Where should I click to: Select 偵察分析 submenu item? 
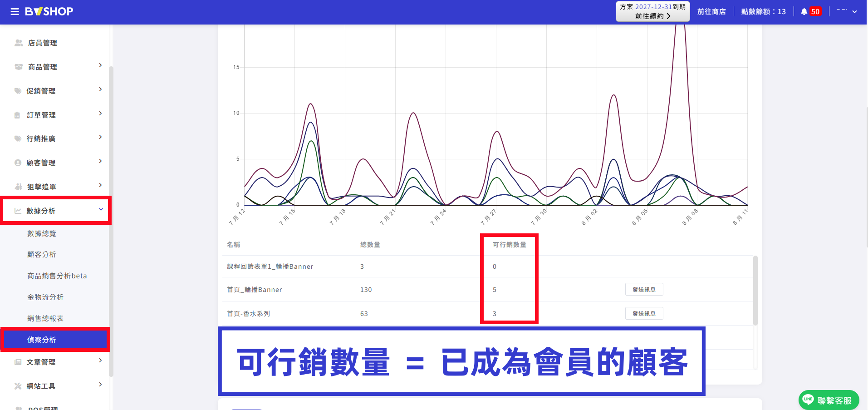coord(55,340)
